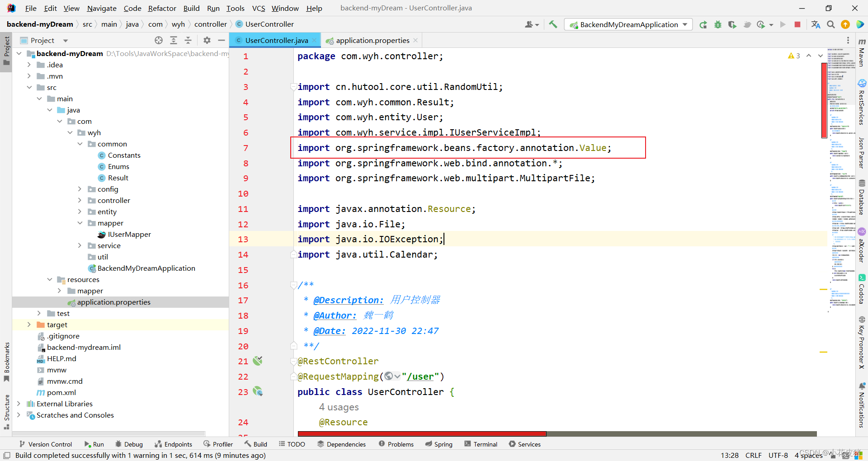Open the Spring tool window
868x461 pixels.
(x=439, y=444)
